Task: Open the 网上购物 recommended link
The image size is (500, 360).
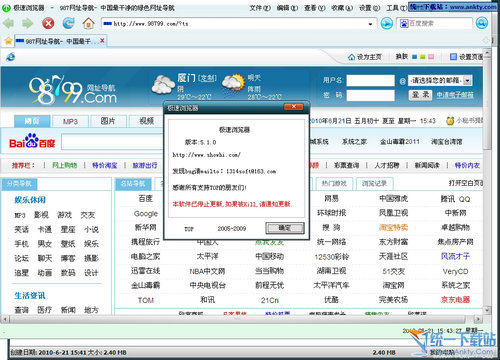Action: (x=65, y=165)
